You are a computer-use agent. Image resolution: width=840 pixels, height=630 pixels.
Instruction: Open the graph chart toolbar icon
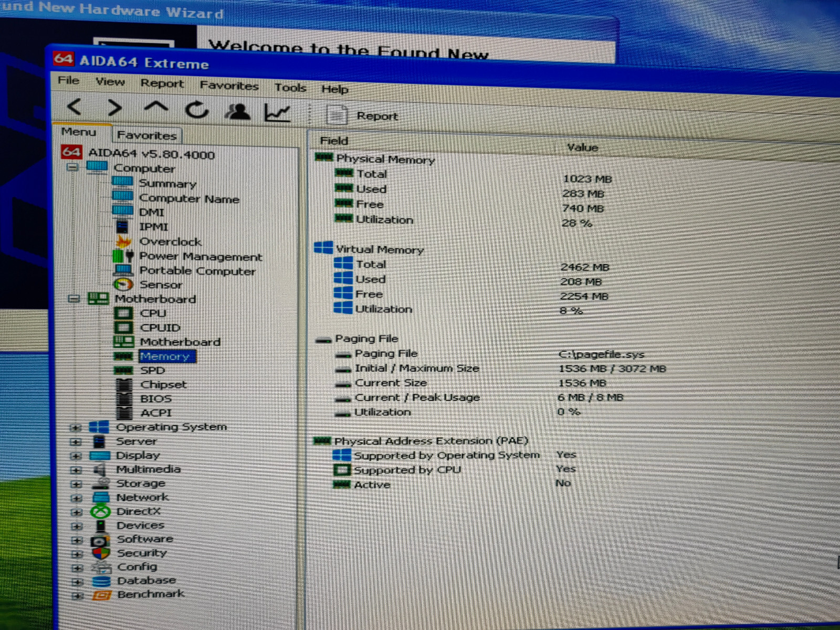click(x=277, y=112)
